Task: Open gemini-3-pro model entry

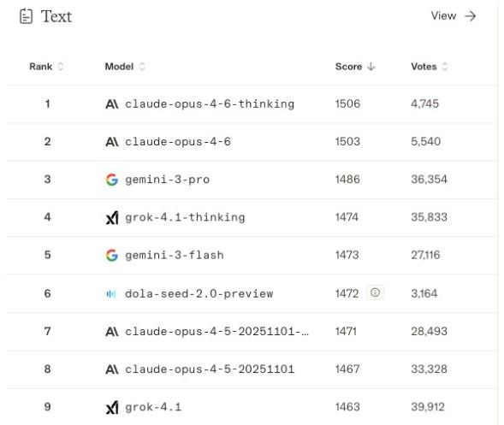Action: [x=167, y=180]
